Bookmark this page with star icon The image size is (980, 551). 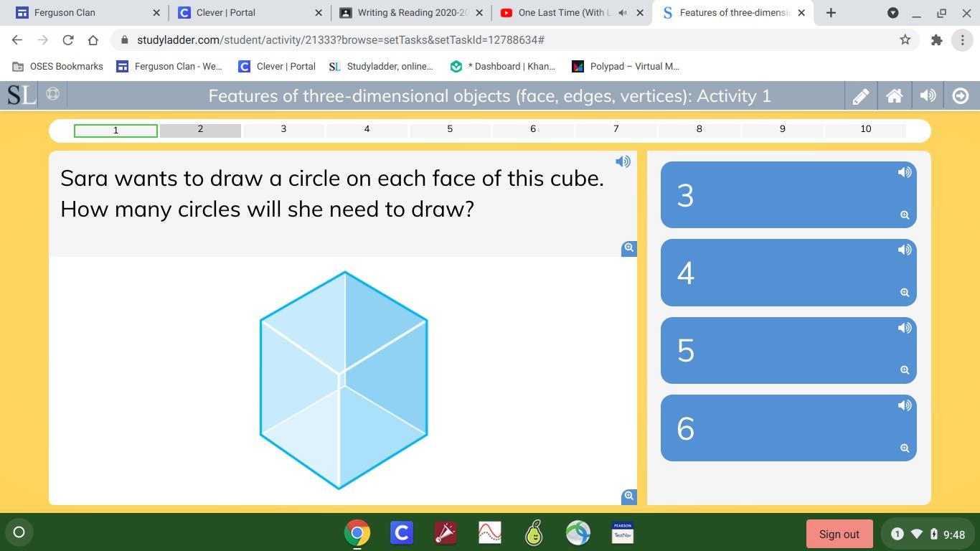click(905, 40)
